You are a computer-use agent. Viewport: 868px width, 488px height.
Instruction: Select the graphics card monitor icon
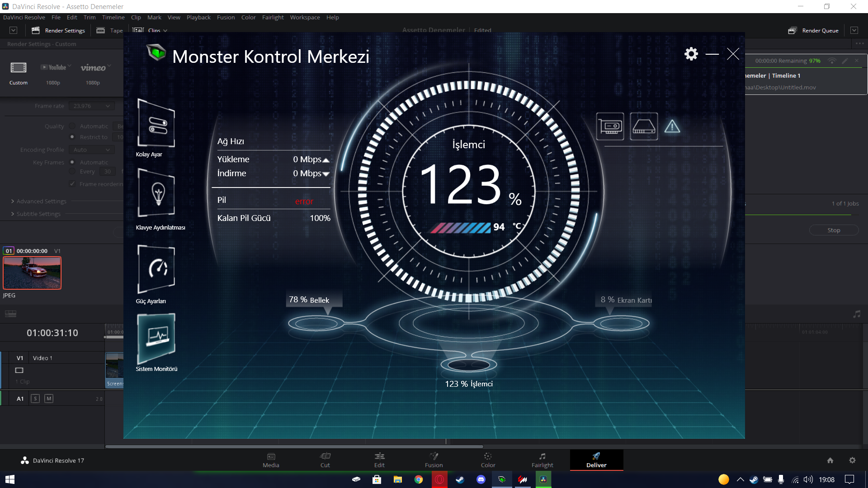tap(610, 126)
